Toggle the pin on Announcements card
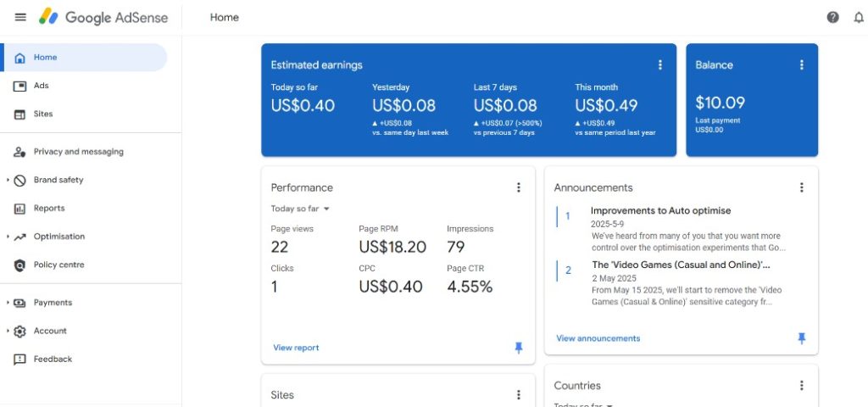868x407 pixels. click(801, 338)
